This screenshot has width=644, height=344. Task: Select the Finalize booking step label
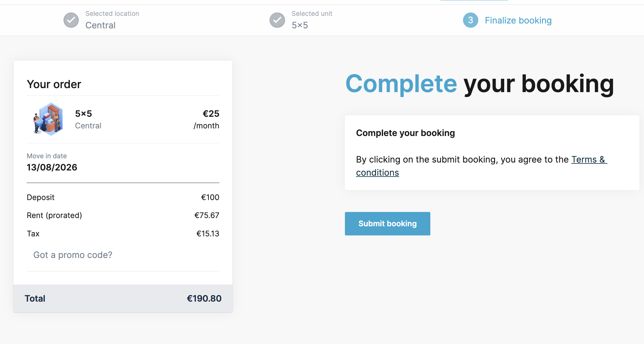[518, 20]
